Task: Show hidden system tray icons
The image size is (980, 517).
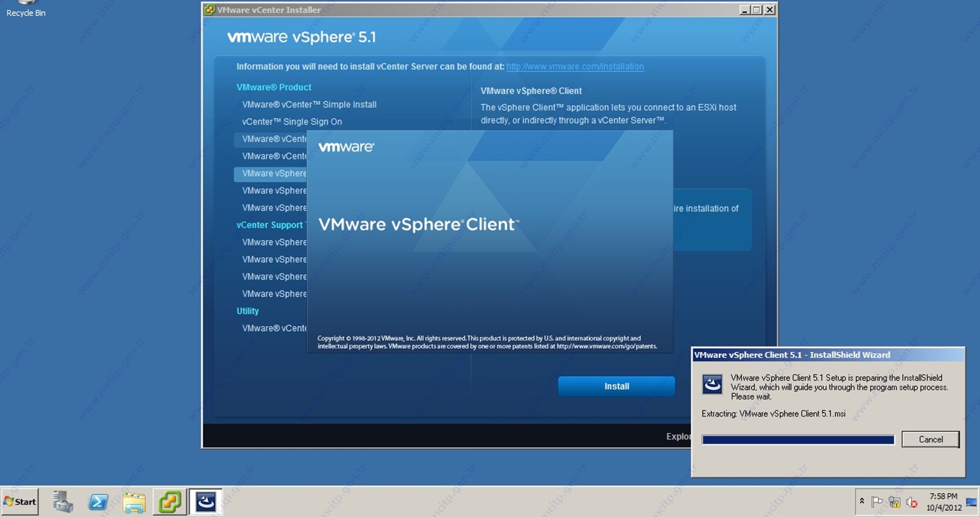Action: (x=862, y=502)
